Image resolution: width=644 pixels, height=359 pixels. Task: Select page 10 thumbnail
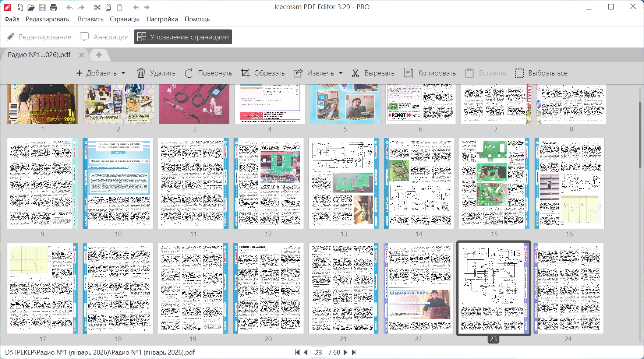pyautogui.click(x=118, y=183)
